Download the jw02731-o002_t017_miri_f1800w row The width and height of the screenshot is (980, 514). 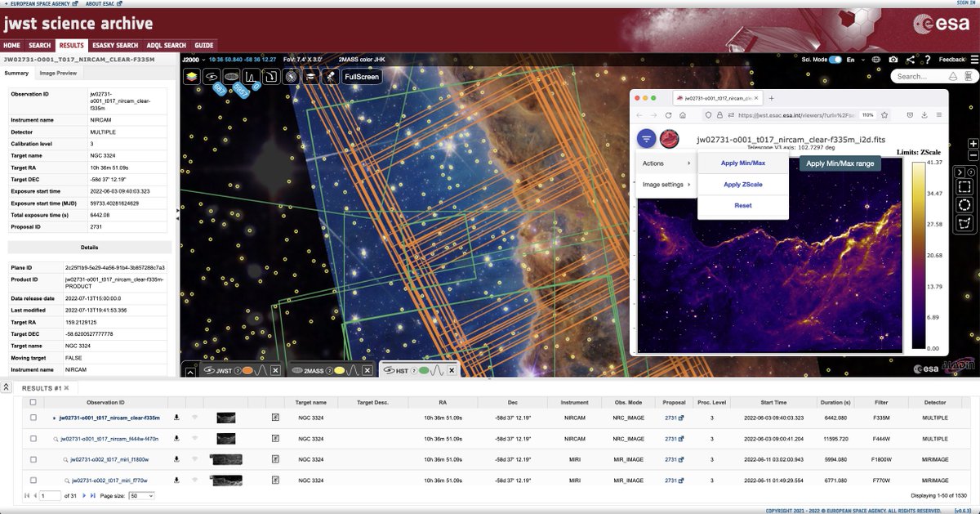(x=176, y=459)
